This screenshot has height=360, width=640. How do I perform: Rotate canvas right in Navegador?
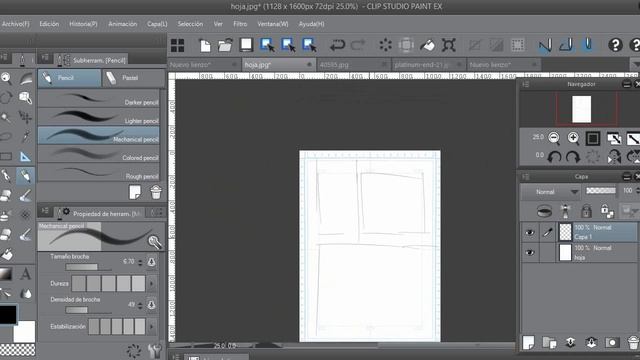tap(573, 157)
